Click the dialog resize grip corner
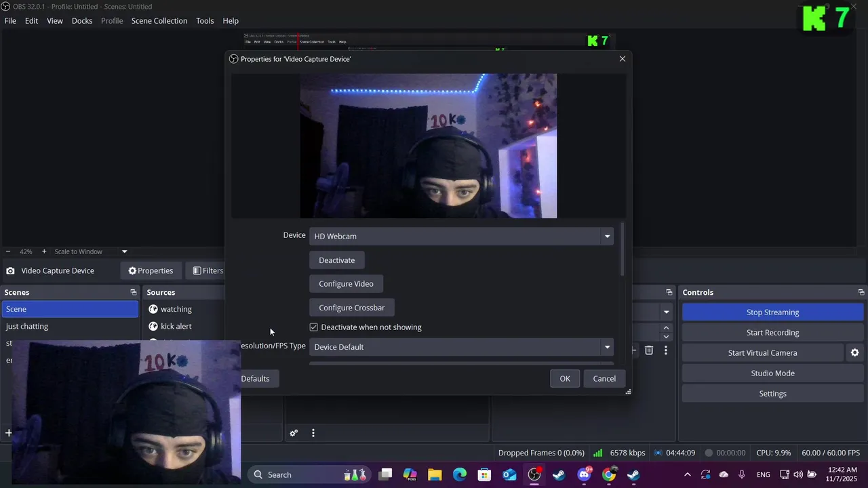 pos(628,392)
